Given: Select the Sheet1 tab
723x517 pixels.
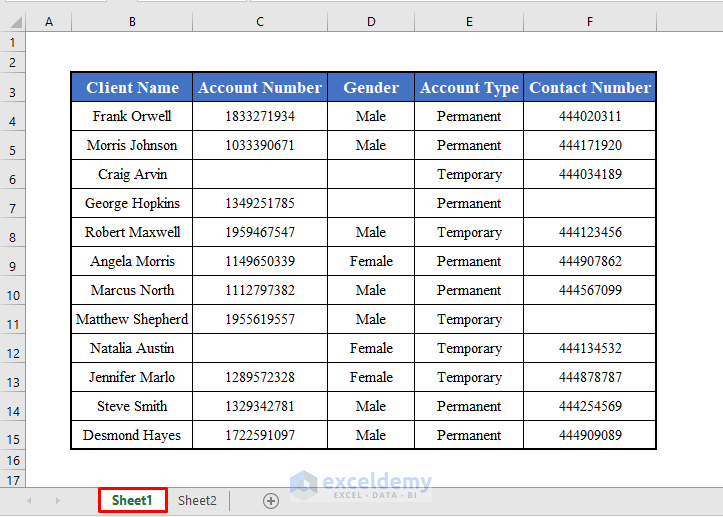Looking at the screenshot, I should [x=132, y=500].
